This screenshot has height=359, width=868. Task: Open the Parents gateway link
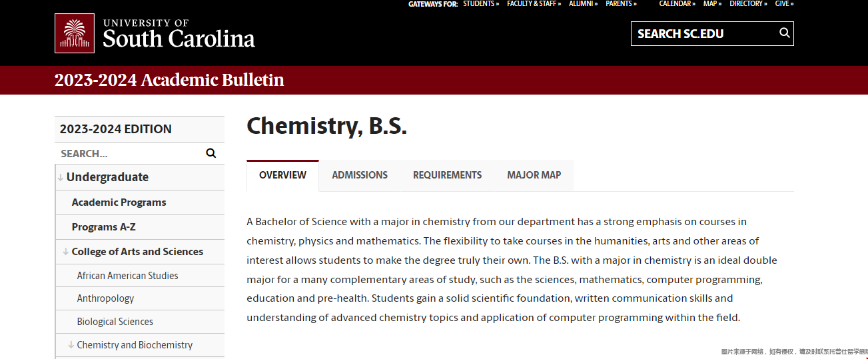tap(621, 4)
